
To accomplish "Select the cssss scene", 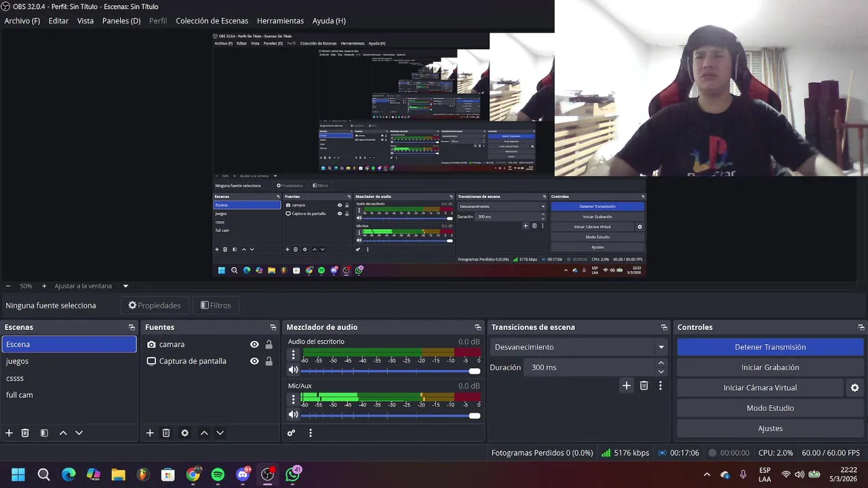I will click(69, 378).
